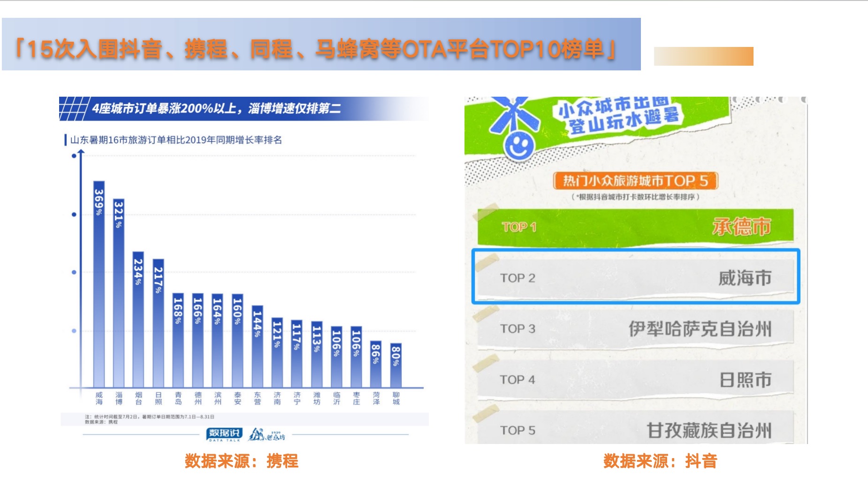Click the orange gradient rectangle beside the title
The width and height of the screenshot is (868, 490).
[x=703, y=56]
